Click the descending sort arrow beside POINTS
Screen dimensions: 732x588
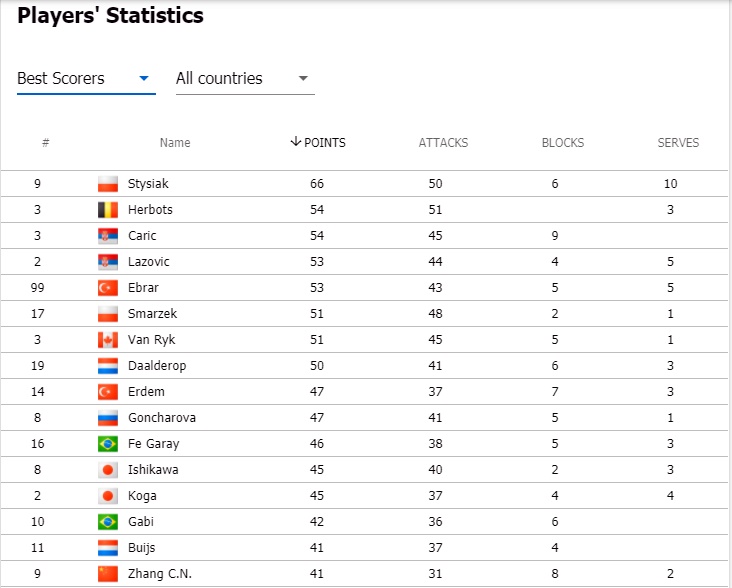tap(295, 141)
